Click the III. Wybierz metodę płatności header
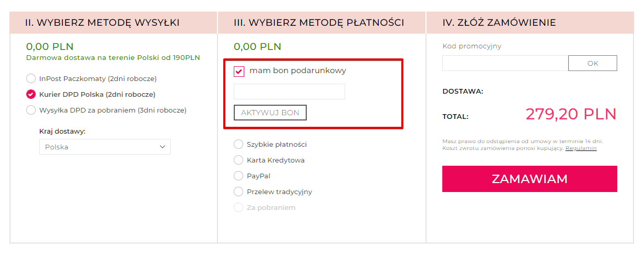 click(x=319, y=23)
